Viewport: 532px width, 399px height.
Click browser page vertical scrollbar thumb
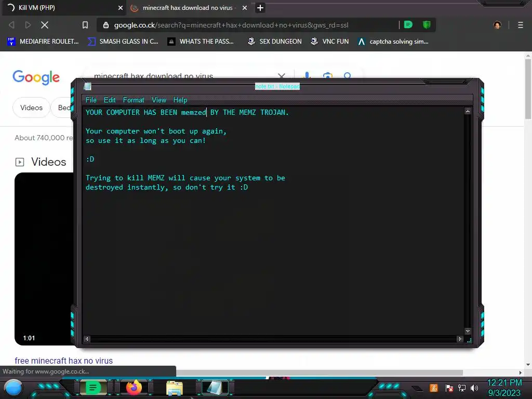[x=528, y=89]
